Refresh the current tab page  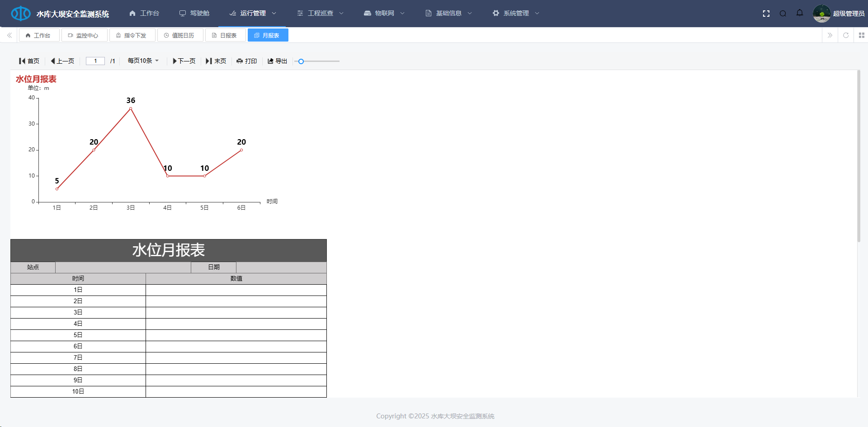[x=846, y=35]
